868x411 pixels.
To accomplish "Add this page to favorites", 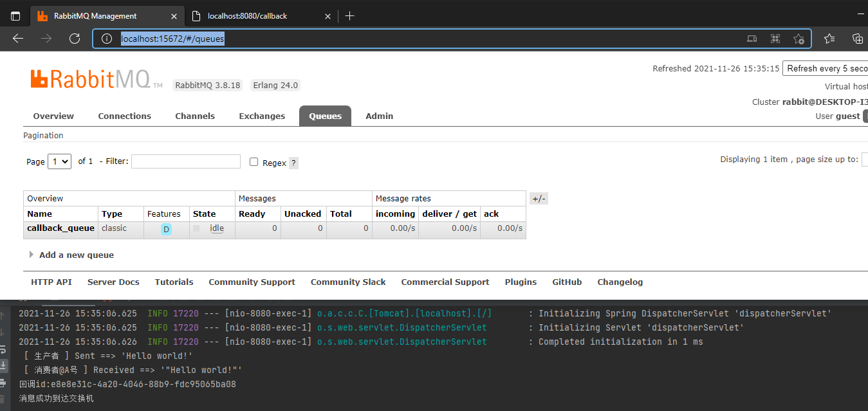I will 799,39.
